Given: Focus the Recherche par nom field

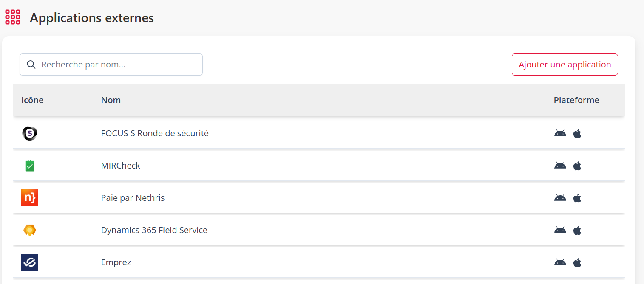Looking at the screenshot, I should [x=111, y=65].
